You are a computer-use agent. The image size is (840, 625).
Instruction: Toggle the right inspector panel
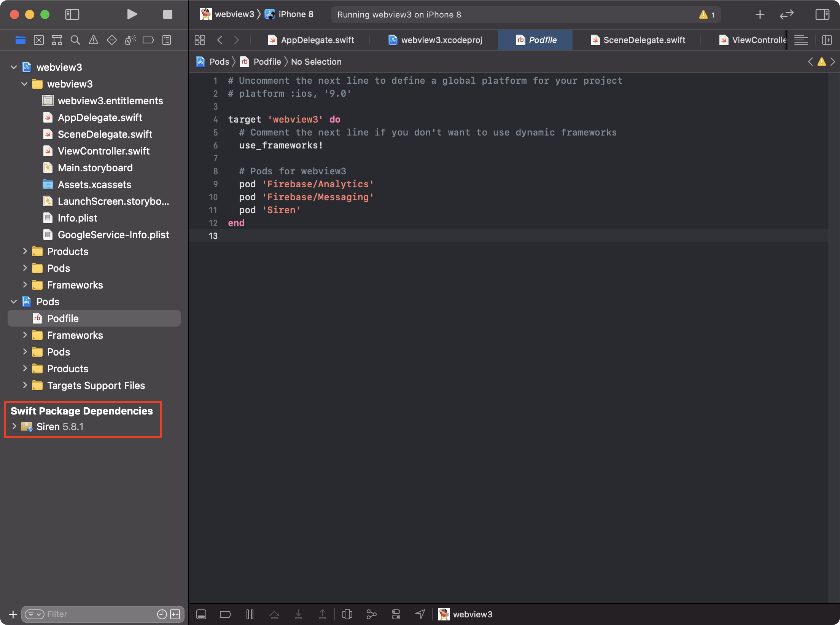coord(822,14)
